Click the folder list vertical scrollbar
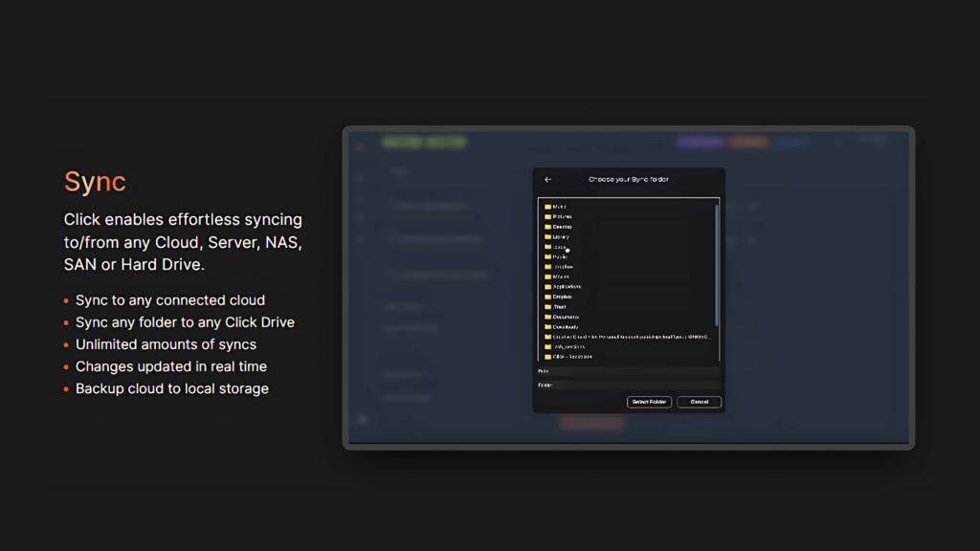The height and width of the screenshot is (551, 980). tap(717, 263)
